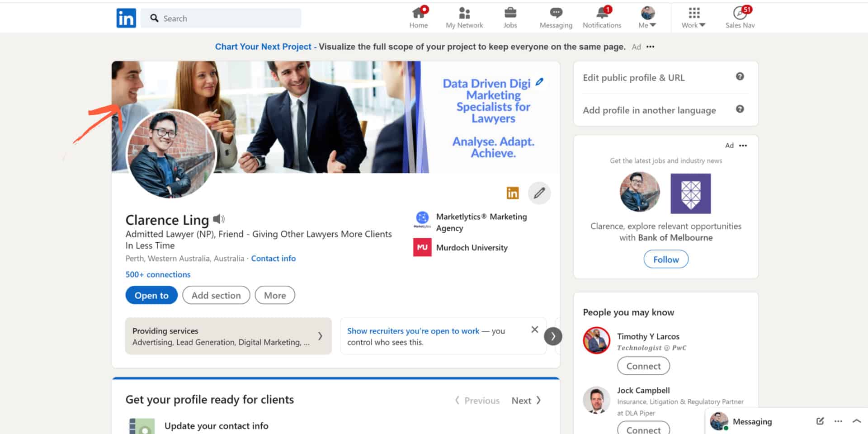Click the Messaging panel title
The image size is (868, 434).
tap(752, 421)
